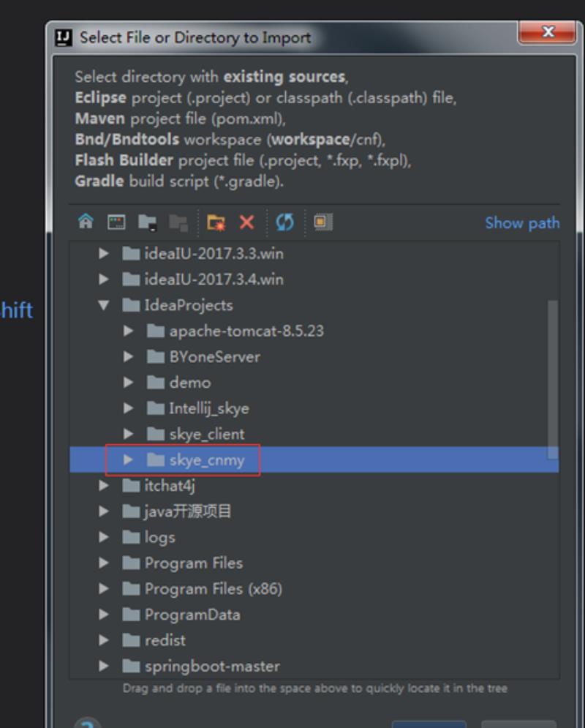Refresh the file tree
This screenshot has height=728, width=585.
[284, 222]
